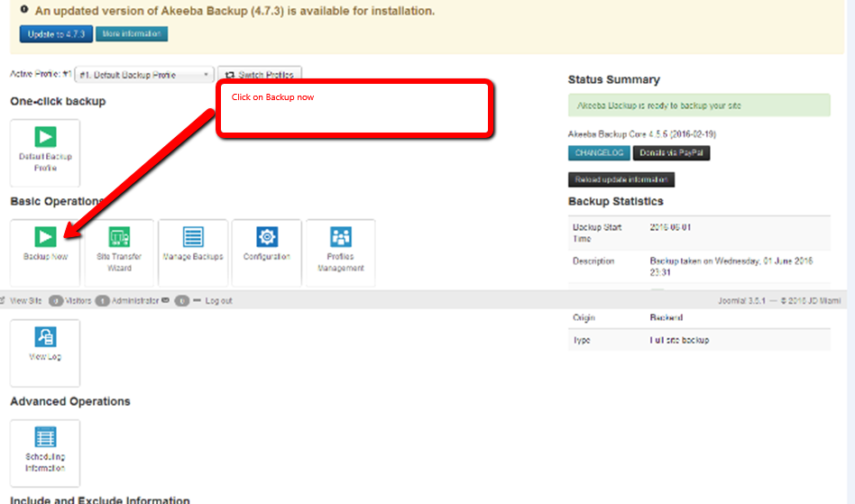Click the View Site link
Viewport: 855px width, 504px height.
pyautogui.click(x=25, y=301)
